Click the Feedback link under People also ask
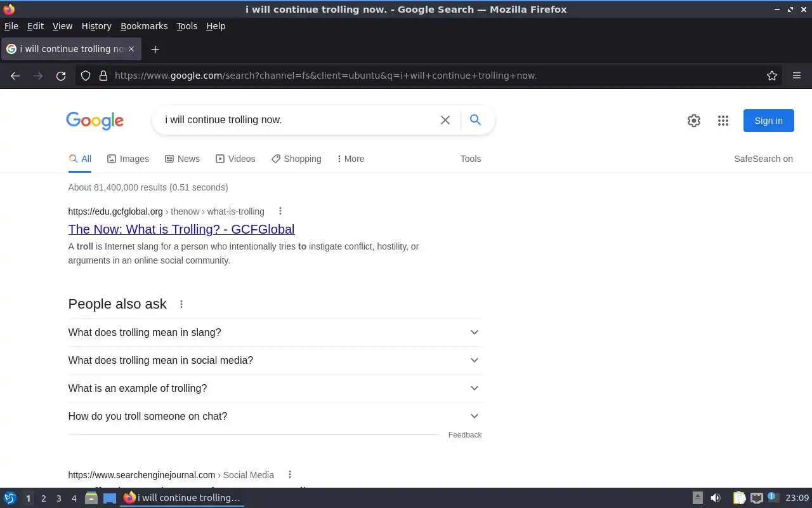This screenshot has height=508, width=812. coord(465,435)
